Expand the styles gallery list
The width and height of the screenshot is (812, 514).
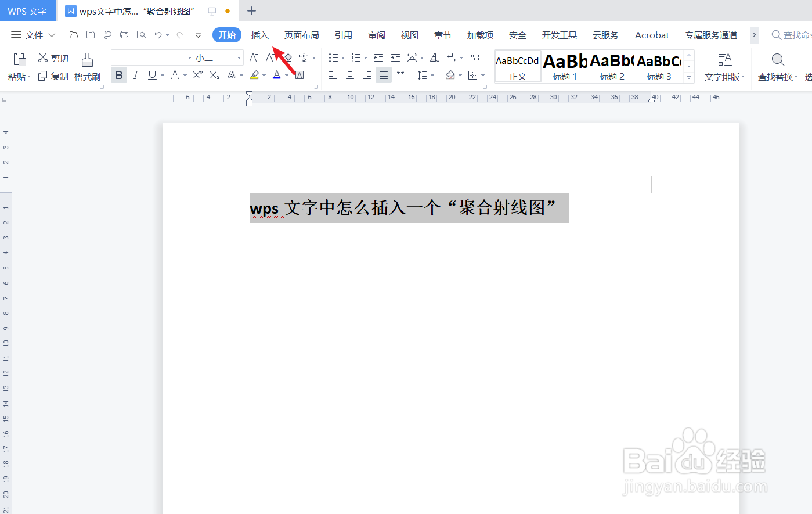click(x=689, y=77)
